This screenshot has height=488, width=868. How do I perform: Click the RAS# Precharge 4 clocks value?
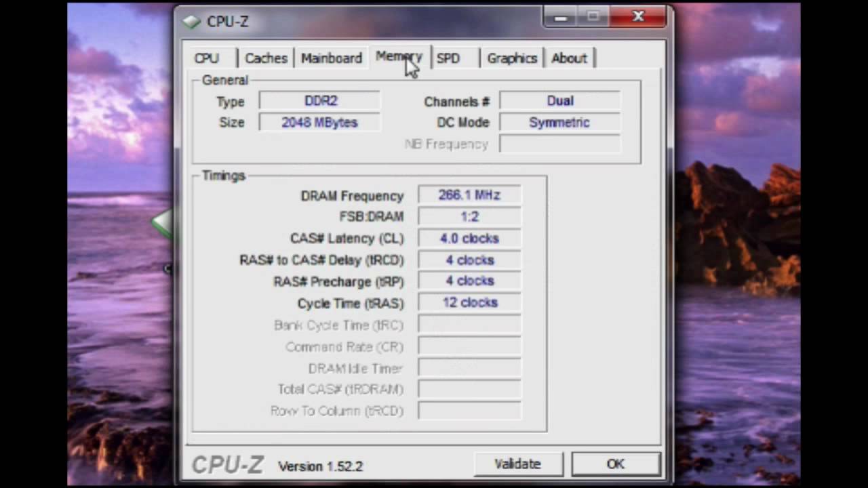pyautogui.click(x=469, y=281)
